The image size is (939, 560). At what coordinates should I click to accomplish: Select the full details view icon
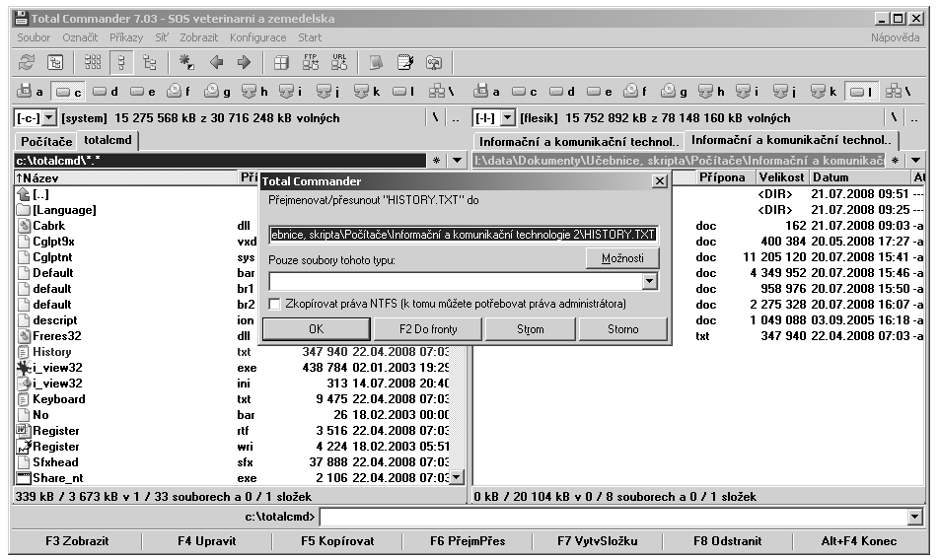[121, 62]
